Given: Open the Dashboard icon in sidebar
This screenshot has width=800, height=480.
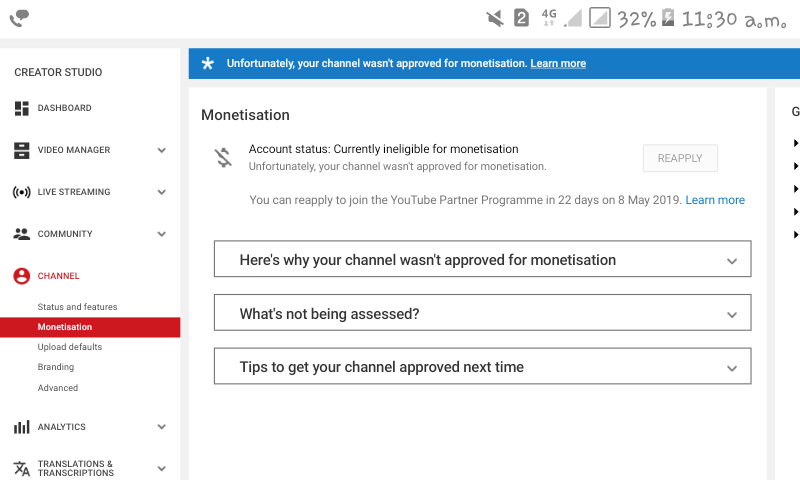Looking at the screenshot, I should 21,108.
